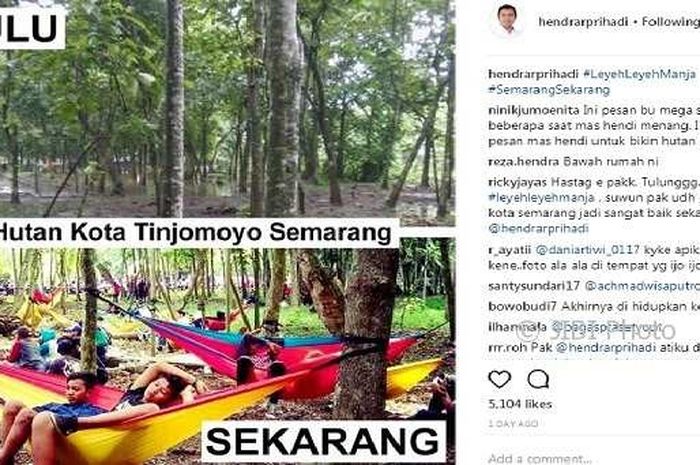Open #leyehleyehmanja hashtag in rickyjayas comment
This screenshot has height=465, width=700.
[542, 197]
